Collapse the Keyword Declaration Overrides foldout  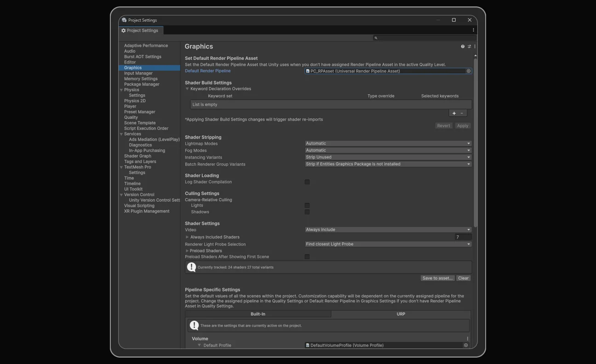click(187, 89)
